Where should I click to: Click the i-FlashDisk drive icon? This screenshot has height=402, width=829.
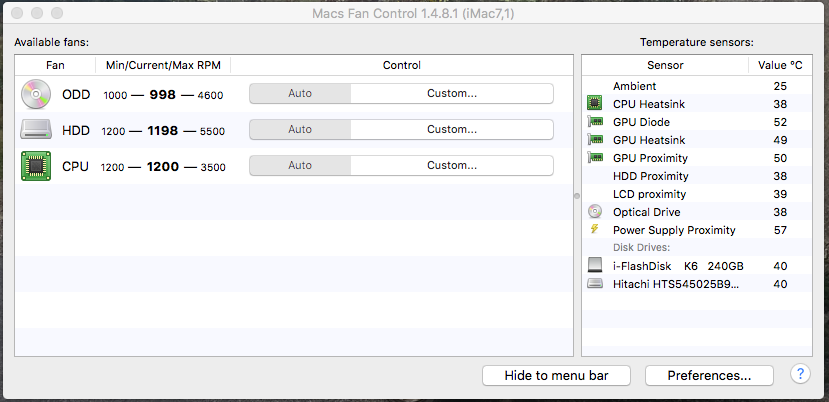595,266
